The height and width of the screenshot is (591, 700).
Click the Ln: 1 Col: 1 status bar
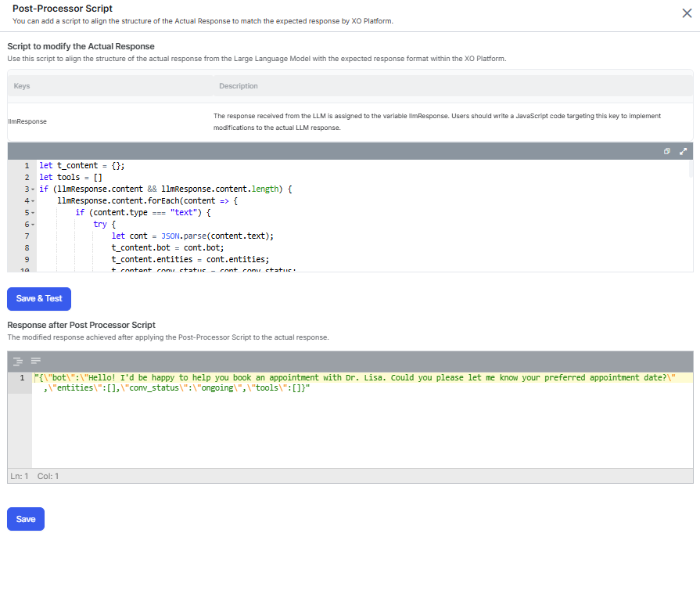34,476
